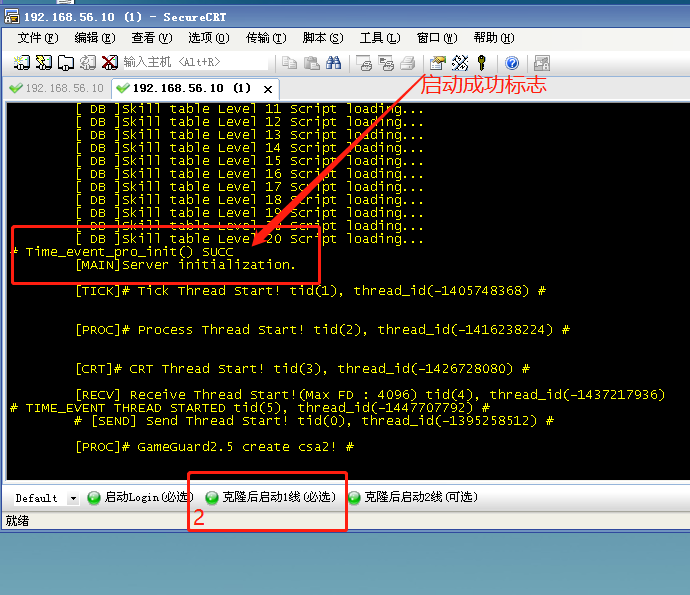Viewport: 690px width, 595px height.
Task: Click the Print Screen icon
Action: (x=364, y=63)
